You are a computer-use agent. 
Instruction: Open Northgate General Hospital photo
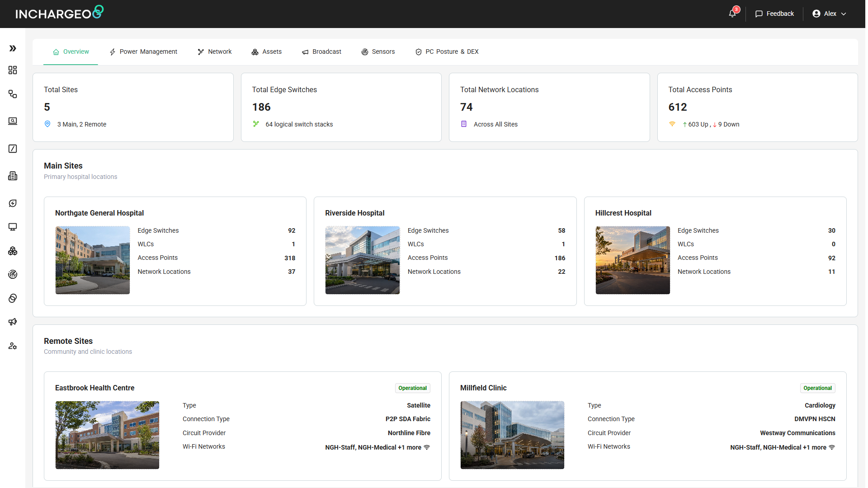93,260
